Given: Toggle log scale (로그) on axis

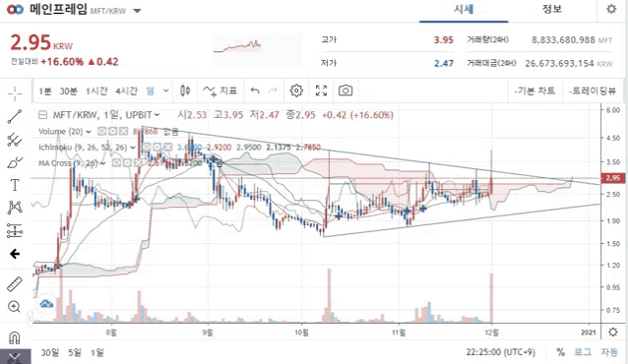Looking at the screenshot, I should pyautogui.click(x=583, y=352).
